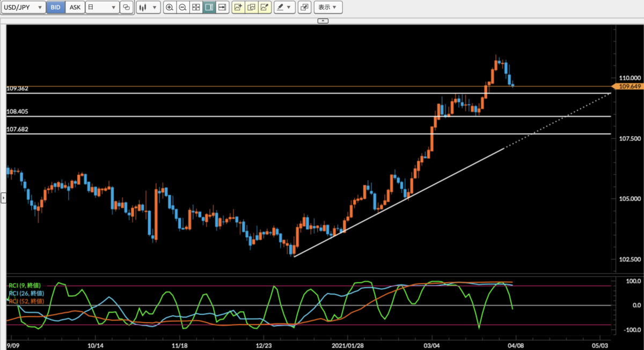The height and width of the screenshot is (350, 644).
Task: Click the 11/18 date axis label
Action: tap(180, 345)
